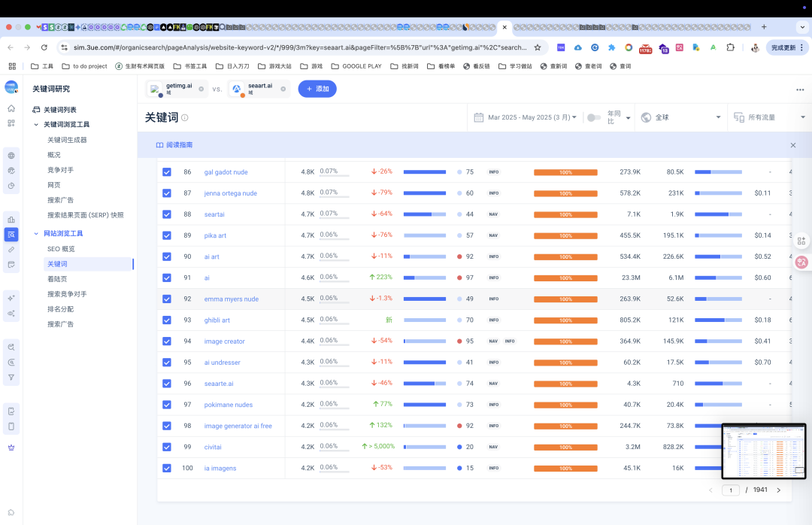The width and height of the screenshot is (812, 525).
Task: Remove seaart.ai from comparison
Action: click(283, 90)
